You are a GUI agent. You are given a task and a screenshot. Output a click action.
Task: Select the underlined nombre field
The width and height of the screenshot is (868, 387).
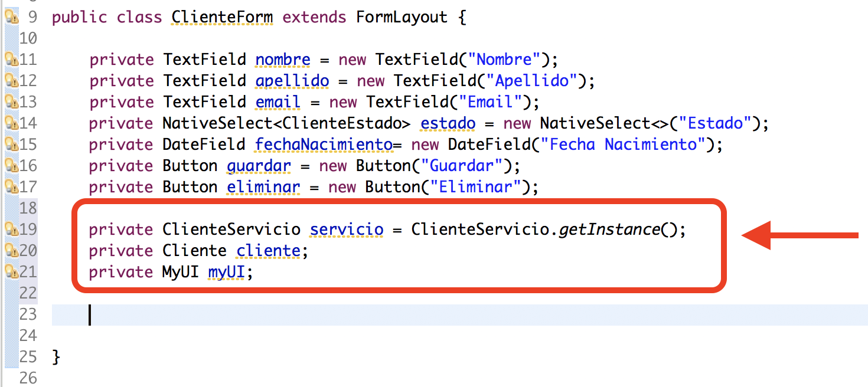pos(282,59)
